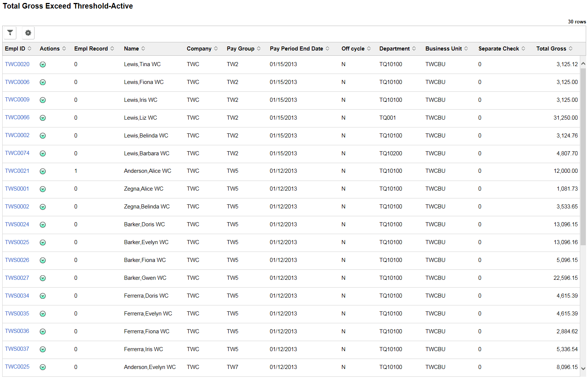Sort by Actions column header
588x379 pixels.
53,49
